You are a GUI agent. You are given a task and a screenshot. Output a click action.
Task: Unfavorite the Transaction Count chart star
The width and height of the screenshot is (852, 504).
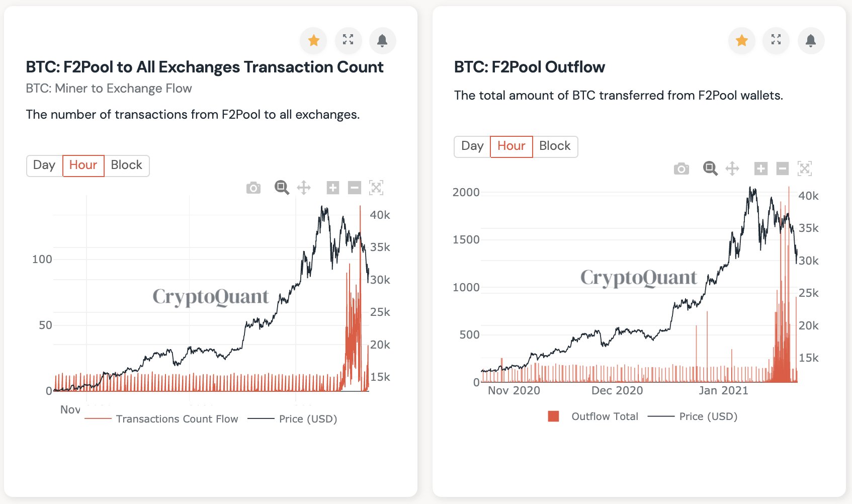(313, 41)
